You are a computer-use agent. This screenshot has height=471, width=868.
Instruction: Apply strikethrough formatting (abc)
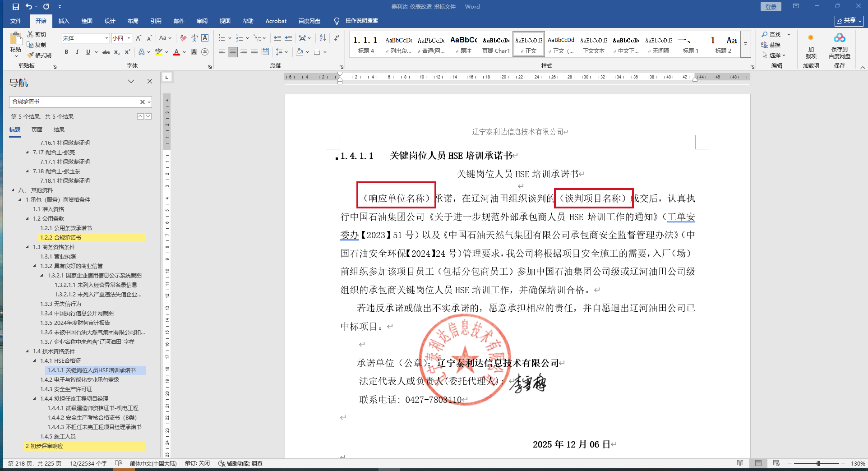106,52
